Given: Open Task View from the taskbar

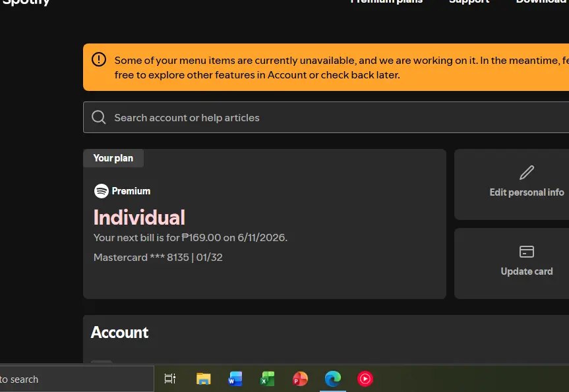Looking at the screenshot, I should pyautogui.click(x=170, y=379).
